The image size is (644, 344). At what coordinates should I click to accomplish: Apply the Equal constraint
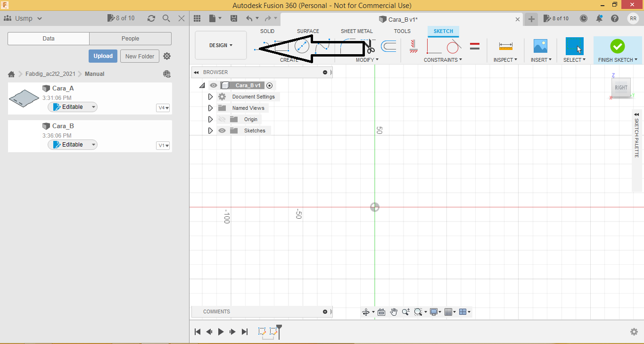(475, 46)
